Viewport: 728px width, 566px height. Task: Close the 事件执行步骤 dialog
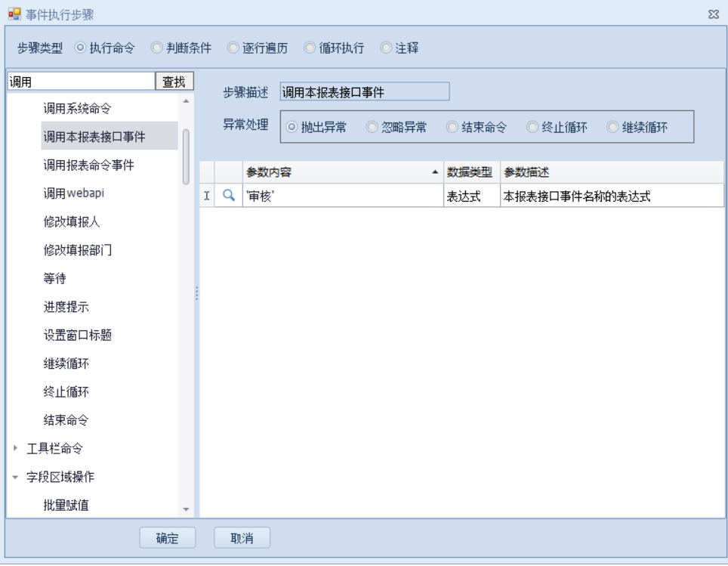tap(713, 14)
